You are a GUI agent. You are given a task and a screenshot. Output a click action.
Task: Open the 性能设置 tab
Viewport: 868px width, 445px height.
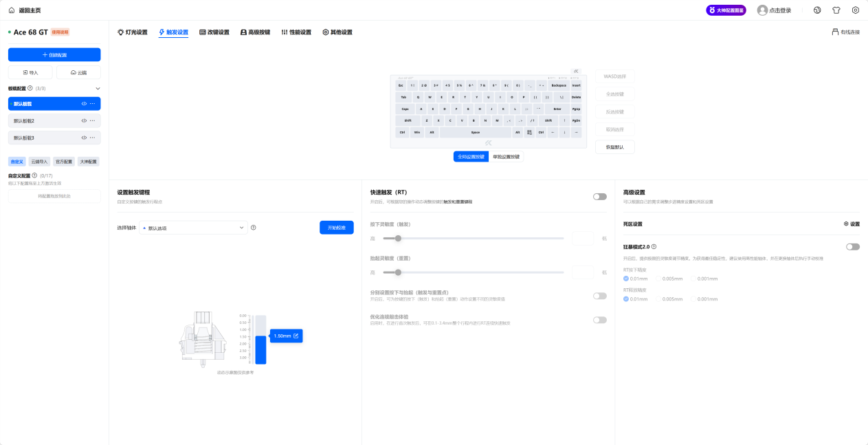coord(296,32)
